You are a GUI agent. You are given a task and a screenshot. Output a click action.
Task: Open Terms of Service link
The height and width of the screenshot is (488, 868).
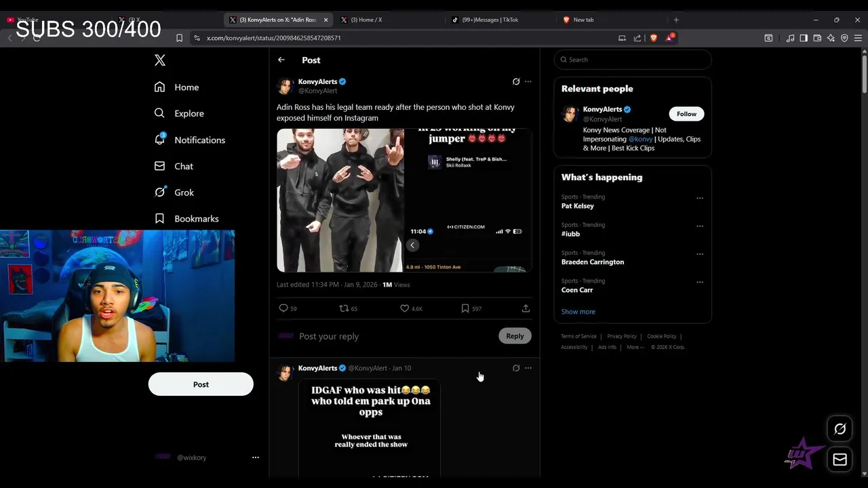(578, 336)
